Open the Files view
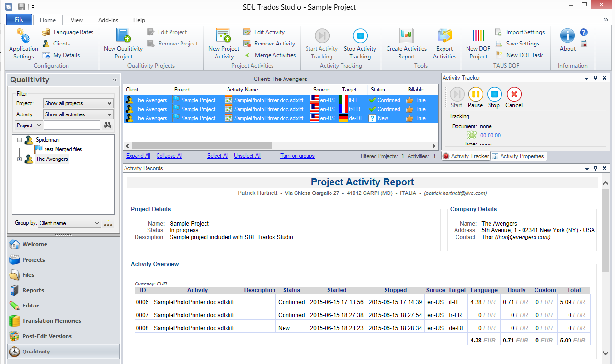Image resolution: width=615 pixels, height=364 pixels. 63,275
